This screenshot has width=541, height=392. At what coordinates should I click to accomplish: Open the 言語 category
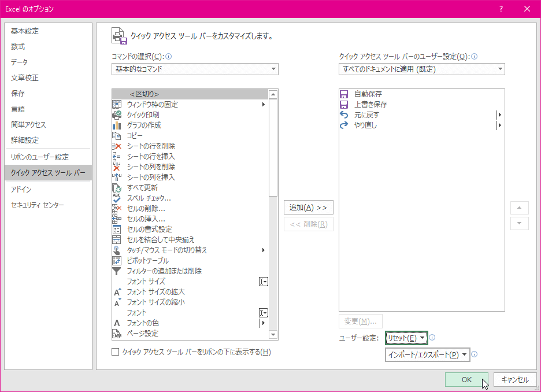pos(49,109)
